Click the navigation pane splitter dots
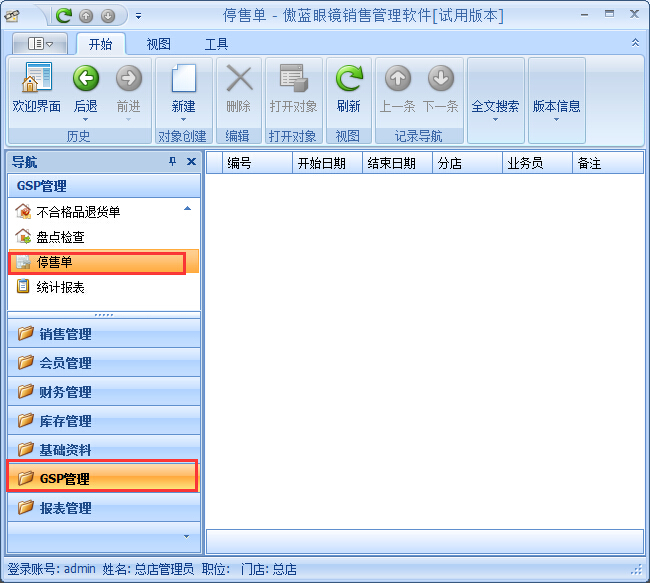Screen dimensions: 650x583 pos(104,315)
